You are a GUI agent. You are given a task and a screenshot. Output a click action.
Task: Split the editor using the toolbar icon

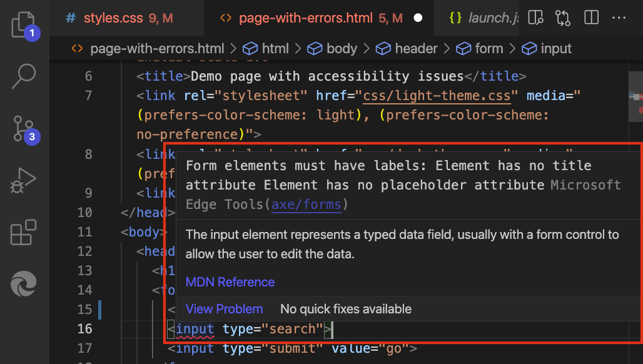click(x=590, y=18)
